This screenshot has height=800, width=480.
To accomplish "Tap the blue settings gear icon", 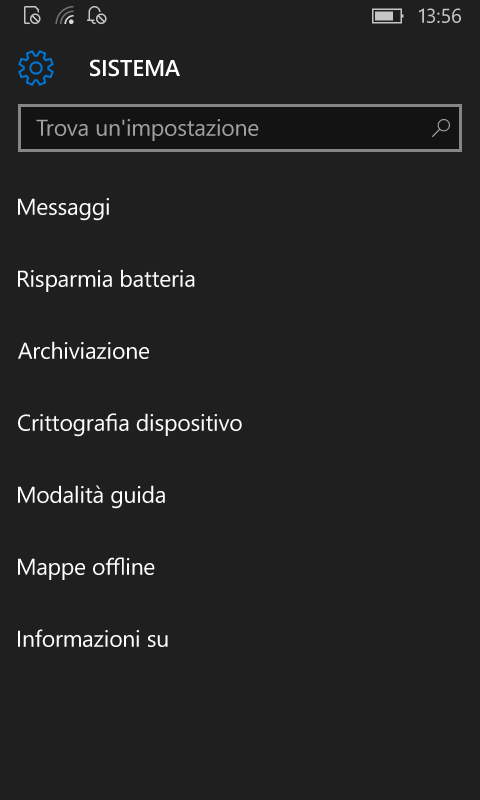I will (36, 68).
